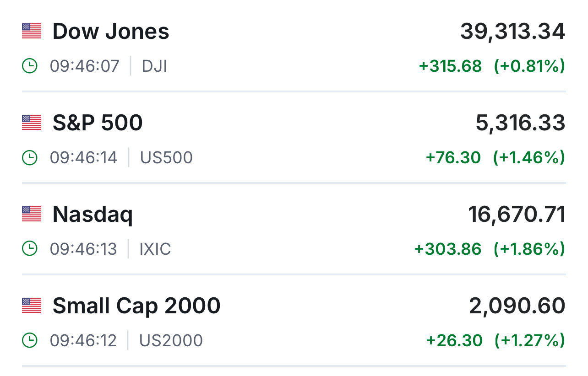
Task: Open the S&P 500 index name
Action: click(98, 123)
